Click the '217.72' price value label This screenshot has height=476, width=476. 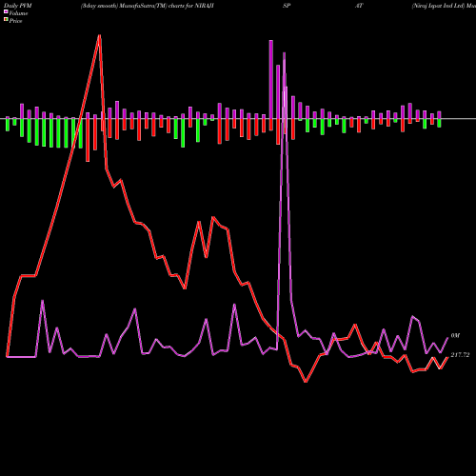point(460,355)
